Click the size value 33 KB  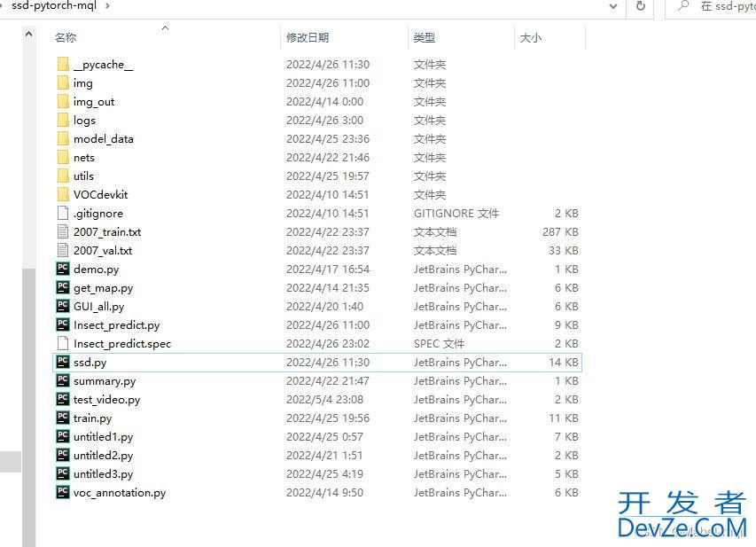tap(564, 251)
